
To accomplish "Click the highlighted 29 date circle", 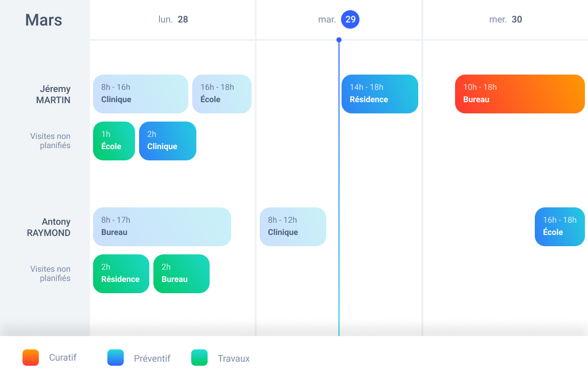I will [350, 19].
